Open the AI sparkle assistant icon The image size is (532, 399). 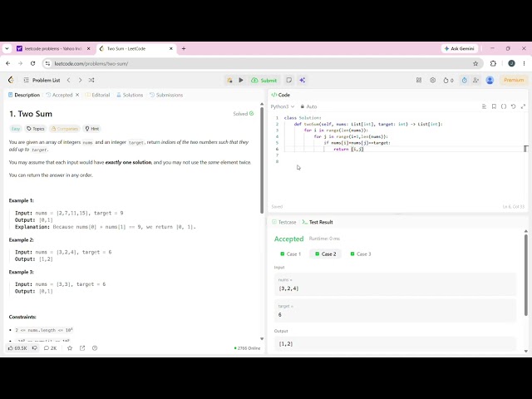click(x=302, y=80)
